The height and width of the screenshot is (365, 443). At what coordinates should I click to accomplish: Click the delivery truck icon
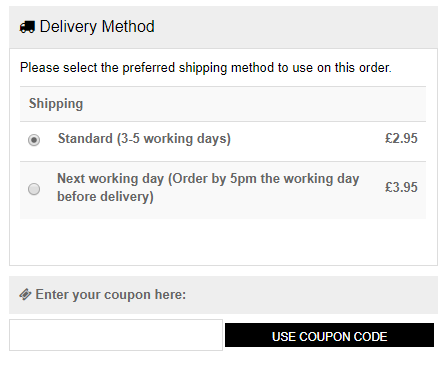click(x=27, y=27)
